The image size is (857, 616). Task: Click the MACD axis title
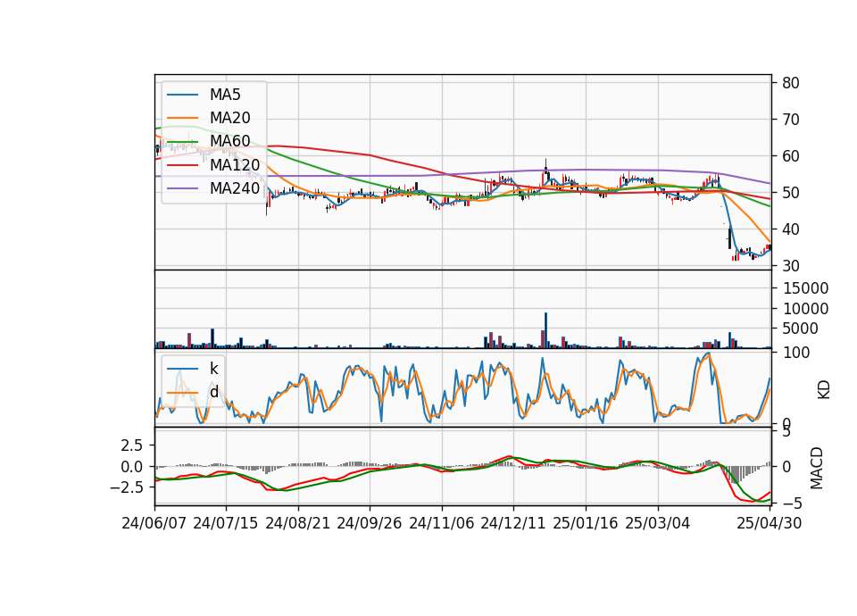point(817,468)
